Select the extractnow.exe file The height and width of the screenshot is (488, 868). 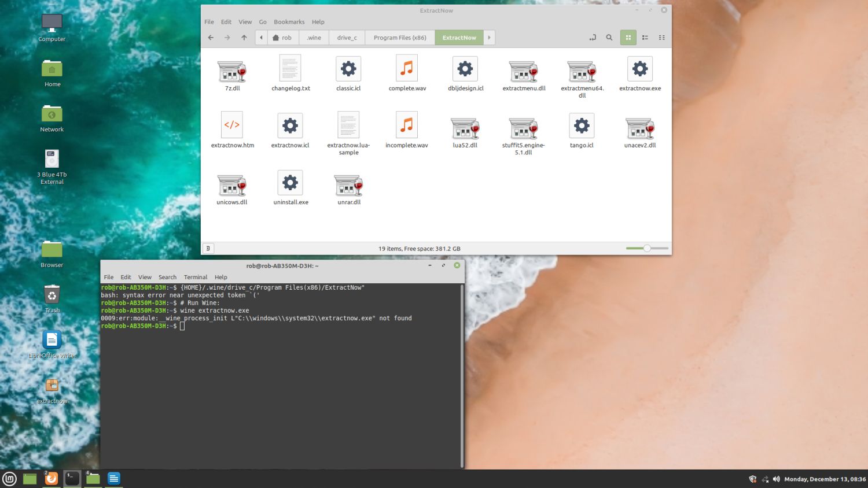640,69
